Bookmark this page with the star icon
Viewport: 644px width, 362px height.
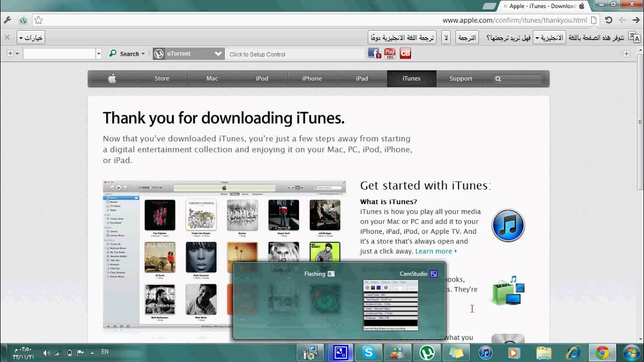tap(39, 20)
